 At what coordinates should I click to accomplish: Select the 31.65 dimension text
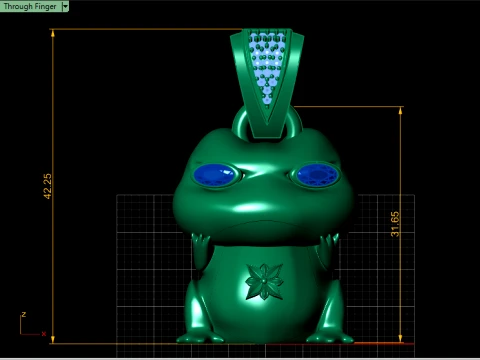(395, 224)
